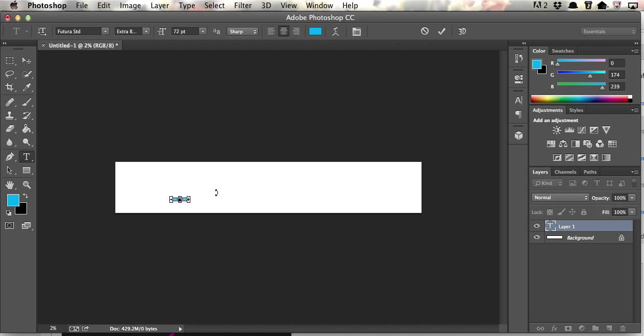Open the warp text dialog
This screenshot has height=336, width=644.
point(335,31)
